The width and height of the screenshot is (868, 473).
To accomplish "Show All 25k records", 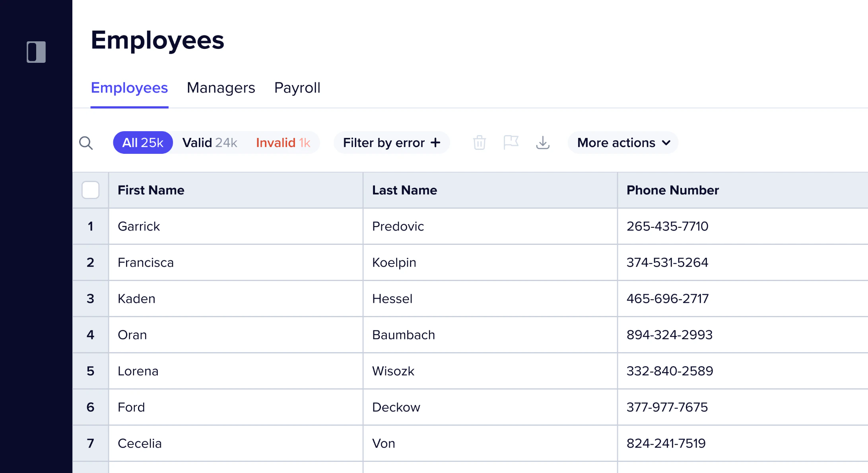I will click(x=143, y=143).
